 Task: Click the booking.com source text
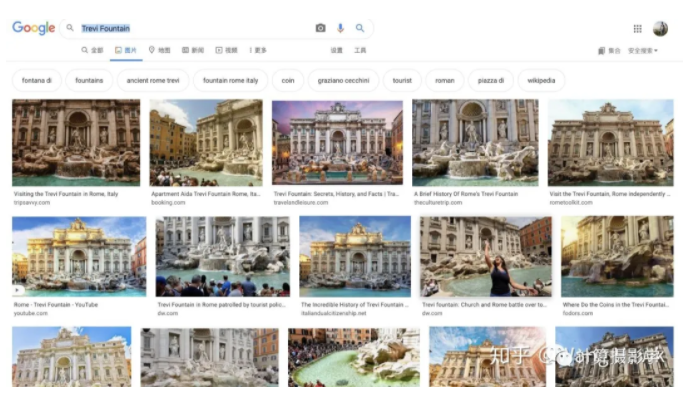coord(168,203)
